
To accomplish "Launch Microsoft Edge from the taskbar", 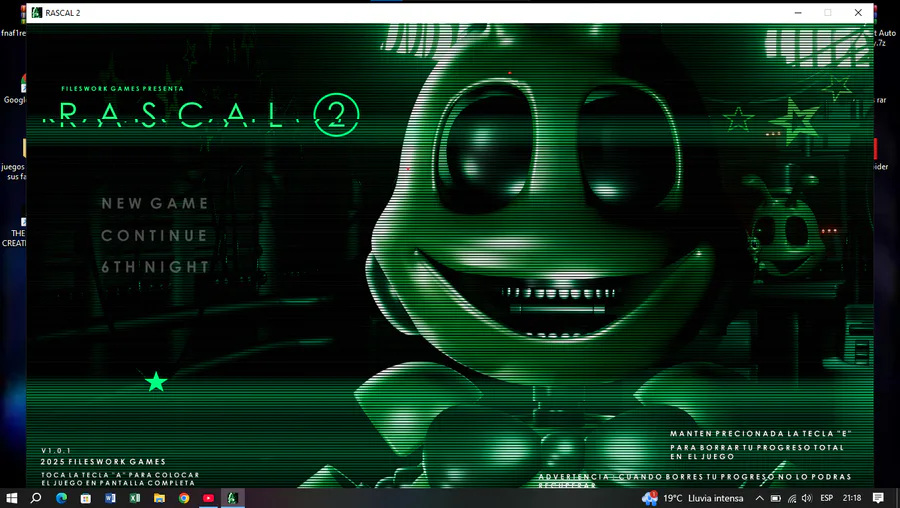I will coord(61,498).
